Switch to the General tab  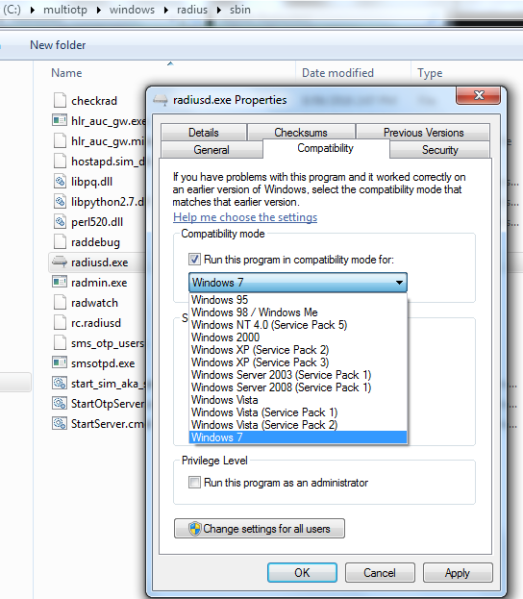[211, 149]
